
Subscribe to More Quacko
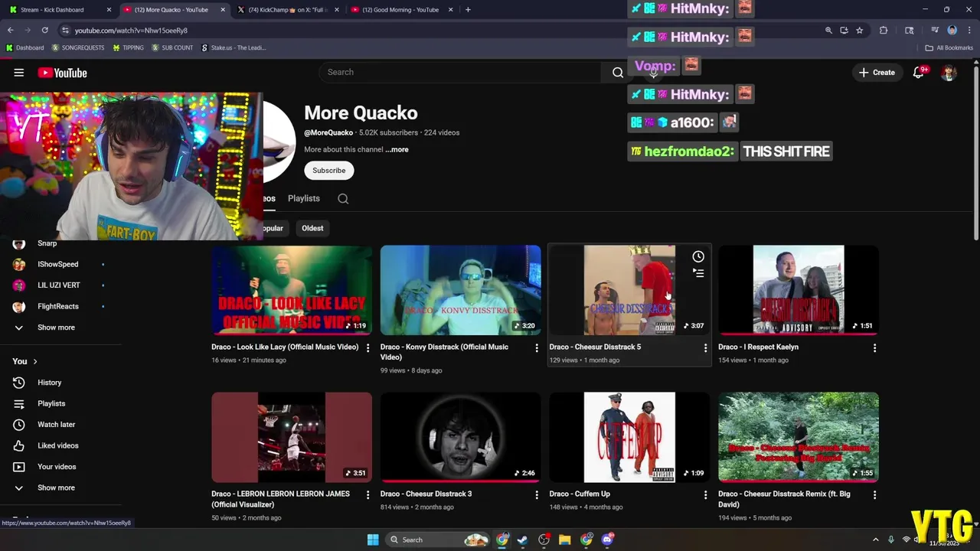(x=328, y=170)
